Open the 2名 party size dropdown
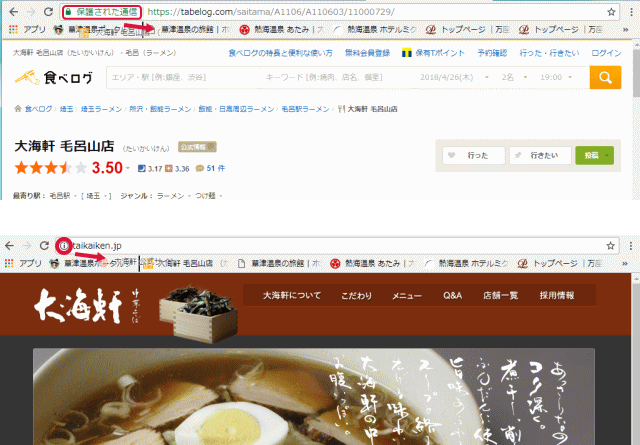Screen dimensions: 640x445 [514, 77]
